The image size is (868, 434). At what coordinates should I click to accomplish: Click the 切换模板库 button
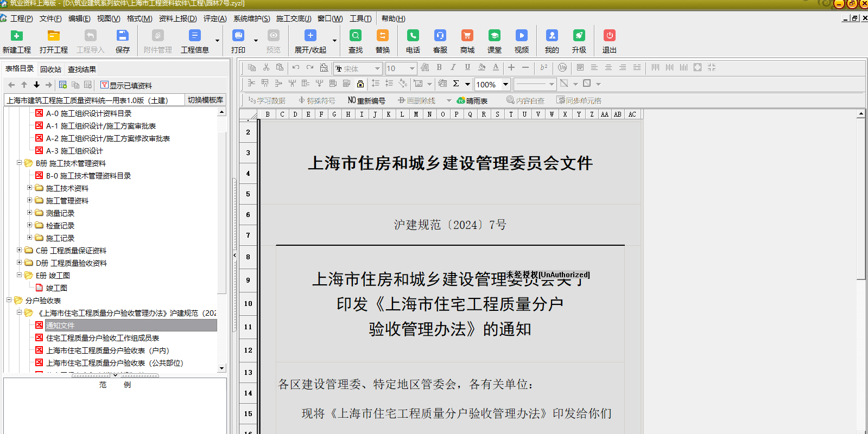(205, 100)
